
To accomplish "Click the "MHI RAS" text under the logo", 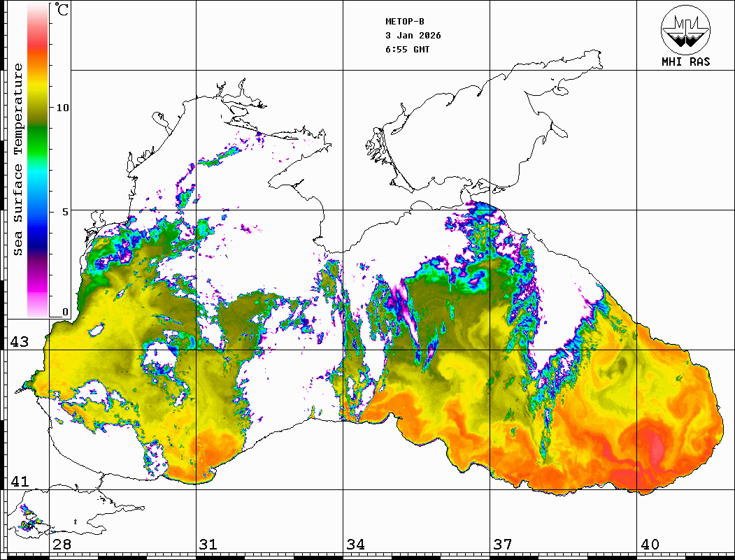I will point(685,62).
